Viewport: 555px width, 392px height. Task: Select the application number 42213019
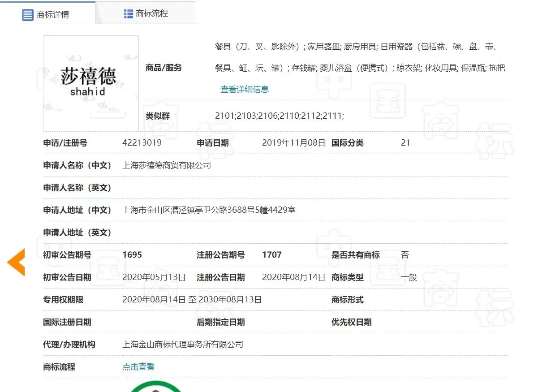[x=142, y=143]
